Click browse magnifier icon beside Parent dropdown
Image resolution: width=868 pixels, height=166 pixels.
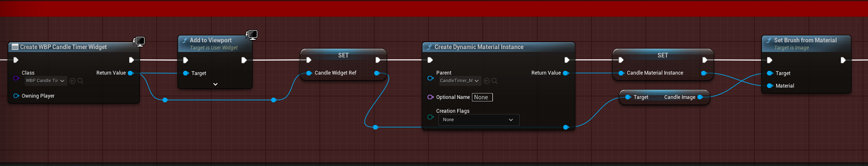[x=495, y=81]
